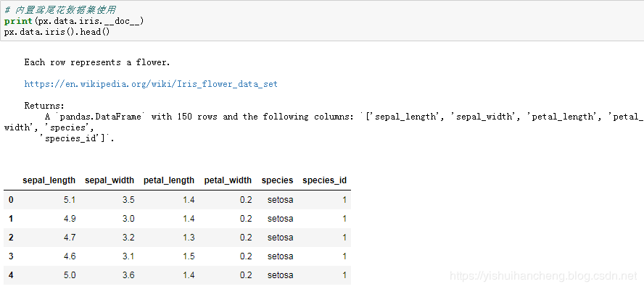This screenshot has width=644, height=289.
Task: Click the sepal_length value 5.0
Action: (70, 275)
